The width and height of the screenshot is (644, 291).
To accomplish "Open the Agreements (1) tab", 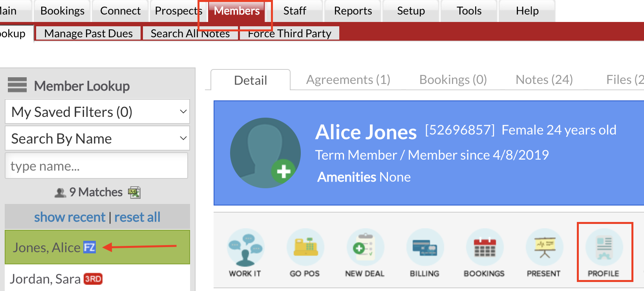I will [348, 79].
